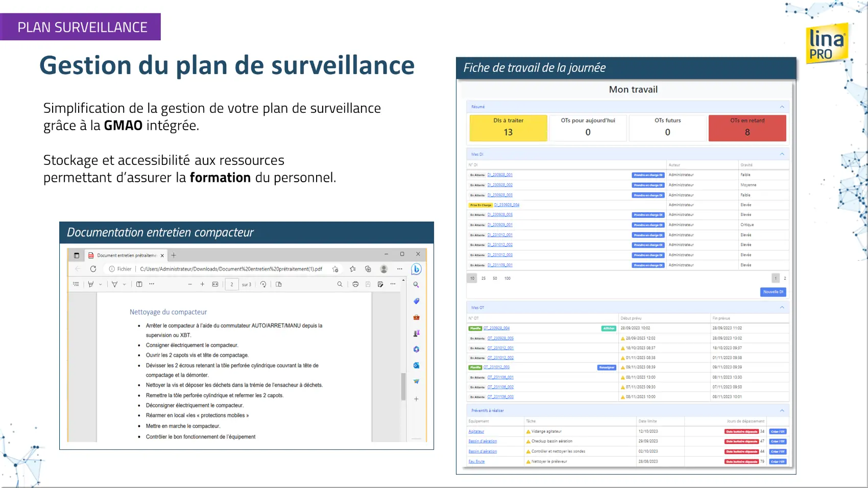Open the OTs futurs card
868x488 pixels.
pyautogui.click(x=668, y=128)
